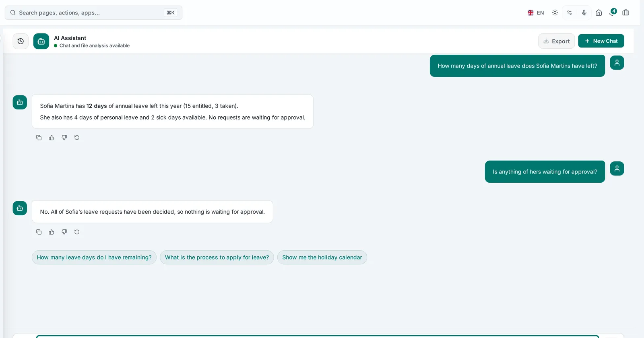Regenerate the 12 days annual leave reply
This screenshot has height=338, width=644.
(x=77, y=138)
